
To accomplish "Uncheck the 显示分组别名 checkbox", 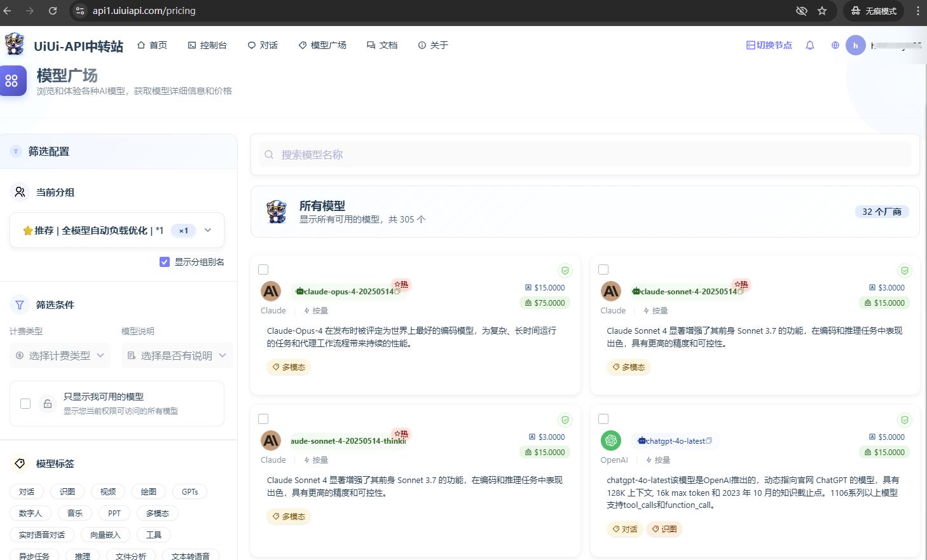I will click(x=164, y=261).
